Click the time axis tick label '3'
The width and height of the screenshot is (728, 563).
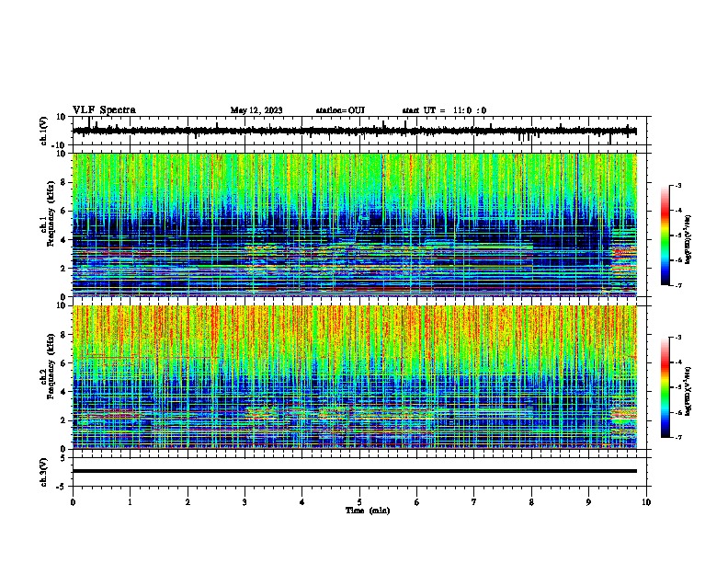click(x=245, y=502)
